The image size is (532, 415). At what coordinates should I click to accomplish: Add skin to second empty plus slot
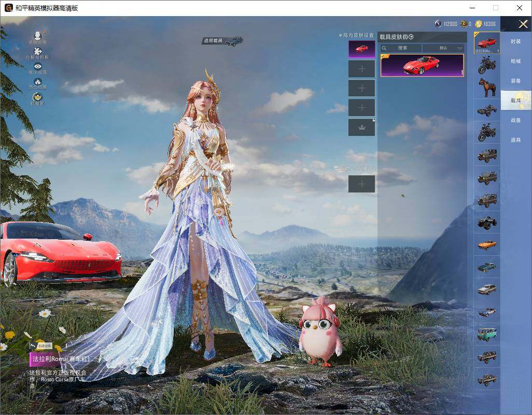click(362, 88)
